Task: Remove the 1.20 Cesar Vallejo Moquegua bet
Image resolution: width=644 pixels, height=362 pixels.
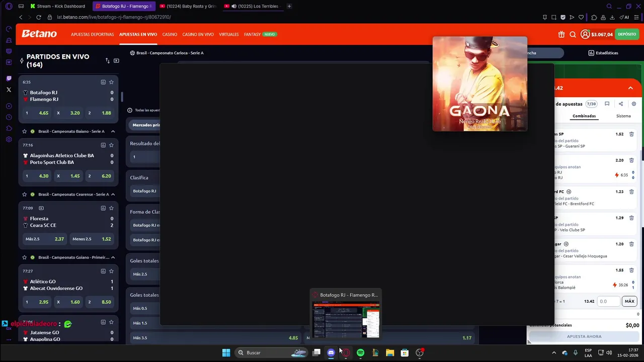Action: click(x=631, y=244)
